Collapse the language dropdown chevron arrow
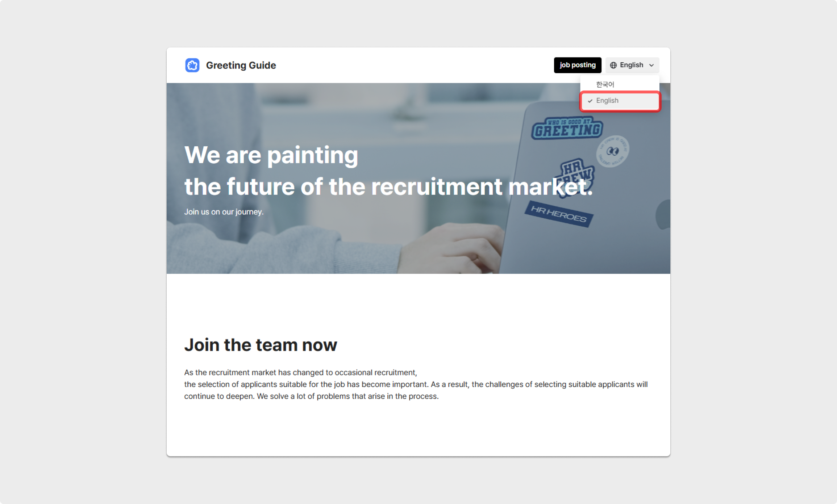The image size is (837, 504). coord(651,65)
